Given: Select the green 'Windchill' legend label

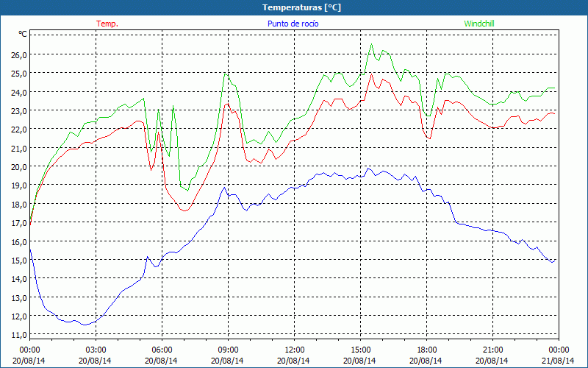Looking at the screenshot, I should pos(479,24).
